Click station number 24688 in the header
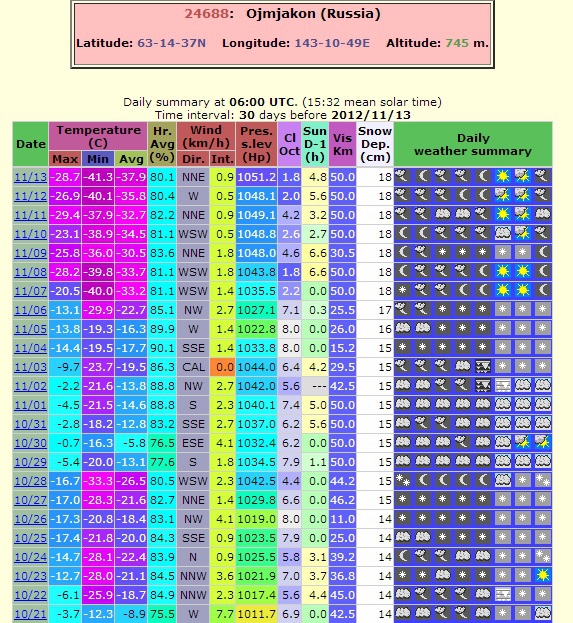The height and width of the screenshot is (623, 573). [207, 14]
